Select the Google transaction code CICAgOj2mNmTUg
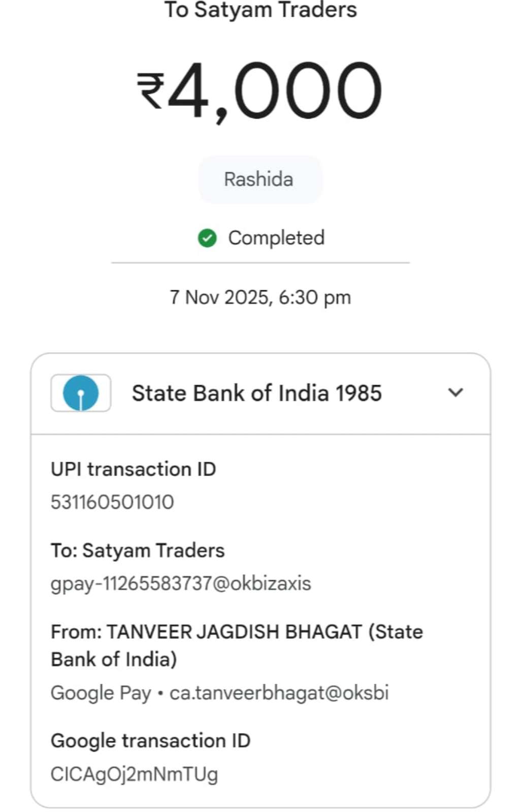This screenshot has width=522, height=812. click(x=134, y=774)
